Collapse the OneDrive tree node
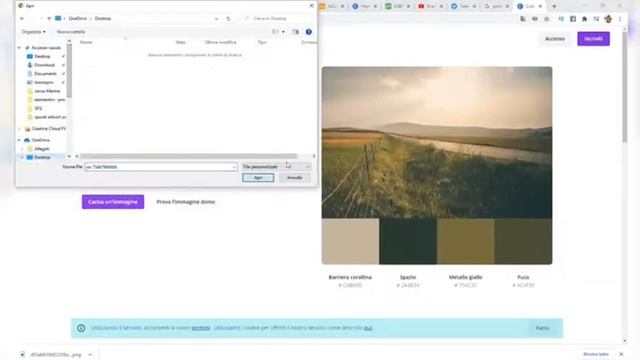 click(19, 140)
